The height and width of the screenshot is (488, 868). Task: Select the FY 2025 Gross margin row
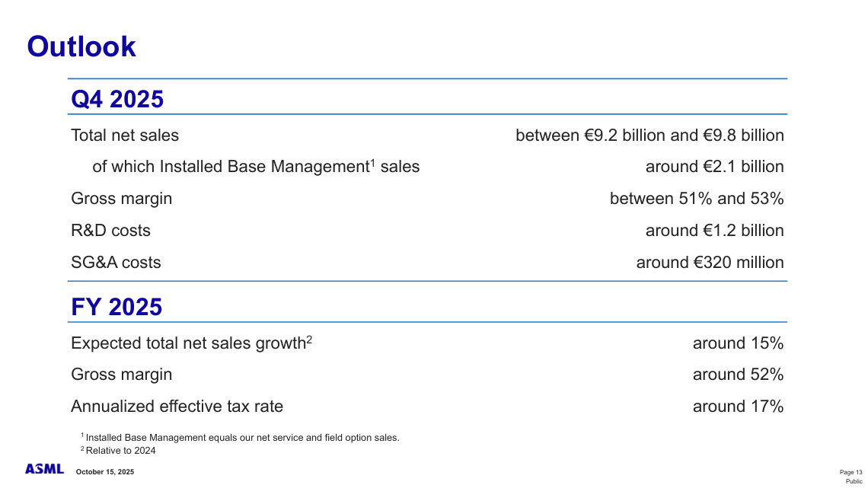pyautogui.click(x=121, y=374)
